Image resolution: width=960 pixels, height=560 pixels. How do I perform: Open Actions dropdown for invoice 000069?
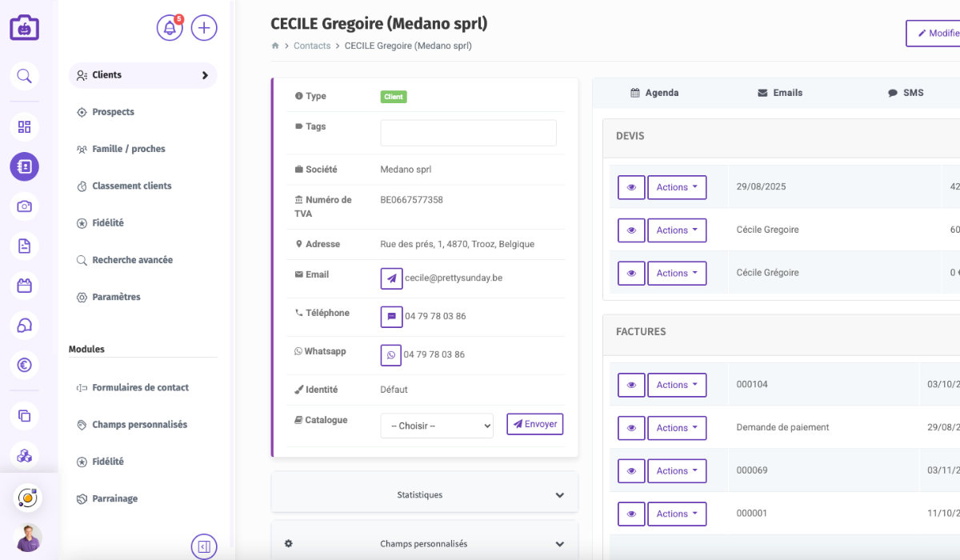[677, 471]
